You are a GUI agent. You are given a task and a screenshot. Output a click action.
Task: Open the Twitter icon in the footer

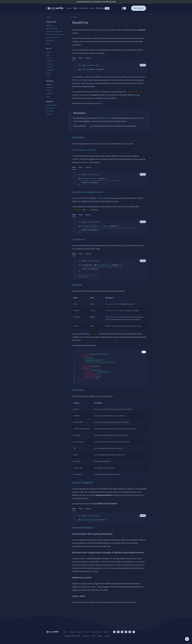pyautogui.click(x=114, y=632)
